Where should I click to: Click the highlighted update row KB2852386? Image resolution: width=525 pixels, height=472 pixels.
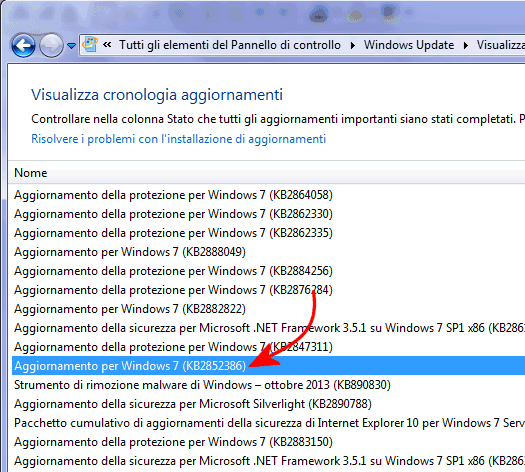(x=268, y=366)
